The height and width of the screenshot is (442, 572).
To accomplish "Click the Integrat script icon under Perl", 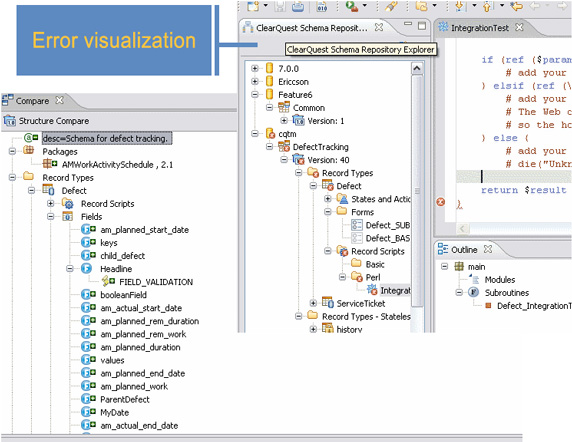I will pos(372,290).
